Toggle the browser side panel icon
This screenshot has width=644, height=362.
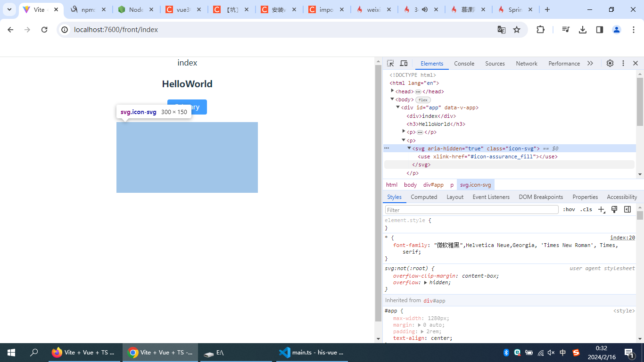point(600,30)
